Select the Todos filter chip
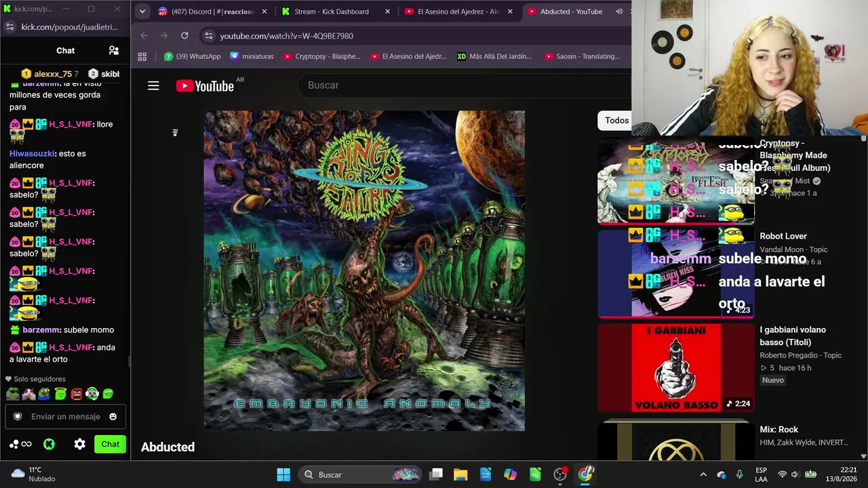 (x=616, y=121)
